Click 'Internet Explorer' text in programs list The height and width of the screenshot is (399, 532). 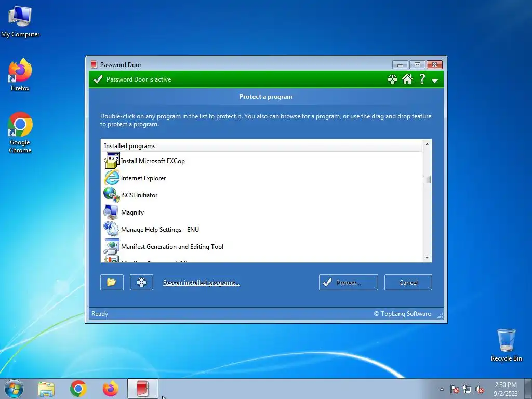(143, 178)
